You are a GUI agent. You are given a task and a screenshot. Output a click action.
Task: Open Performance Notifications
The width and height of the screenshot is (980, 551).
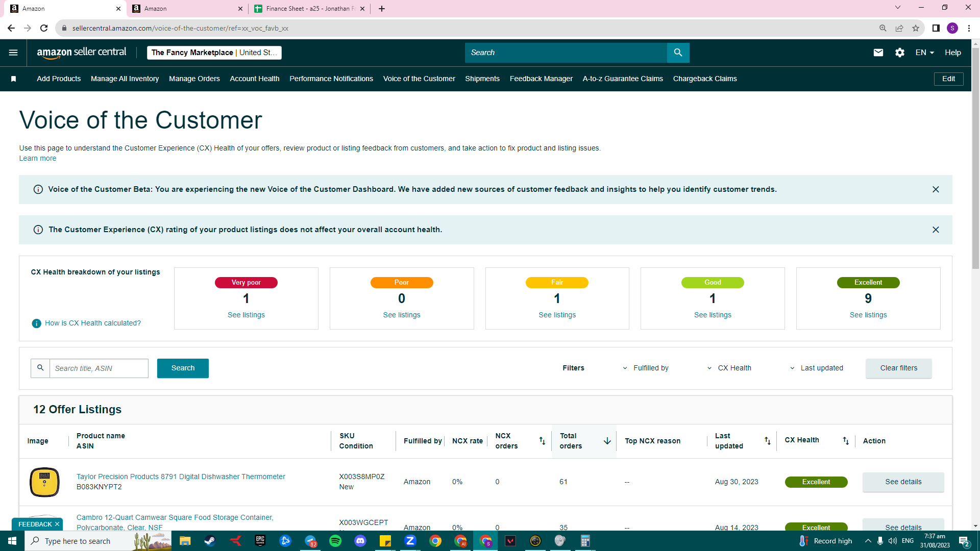point(331,79)
